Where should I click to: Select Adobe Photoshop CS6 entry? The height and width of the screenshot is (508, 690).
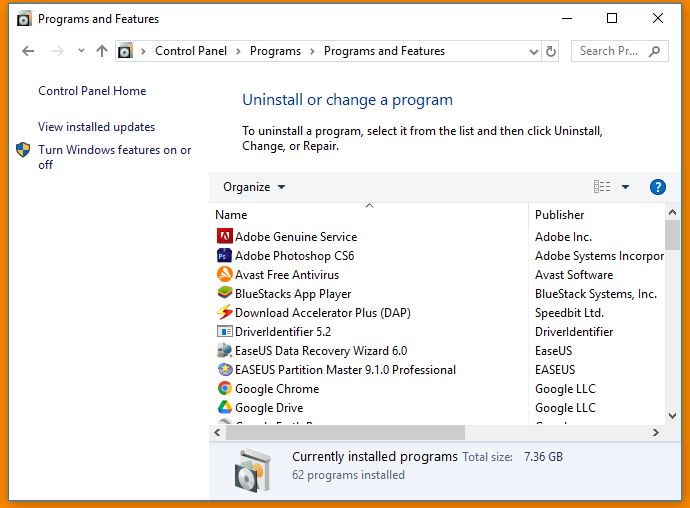[294, 255]
